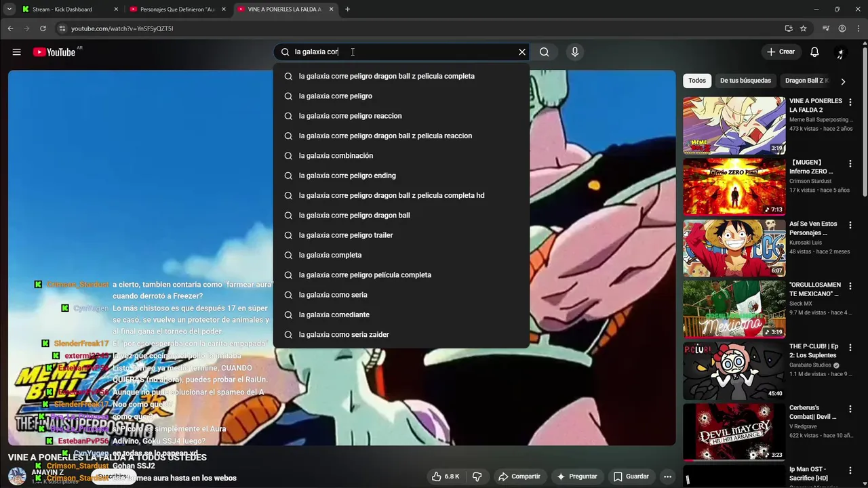The image size is (868, 488).
Task: Pick 'la galaxia como seria' suggestion
Action: 401,295
